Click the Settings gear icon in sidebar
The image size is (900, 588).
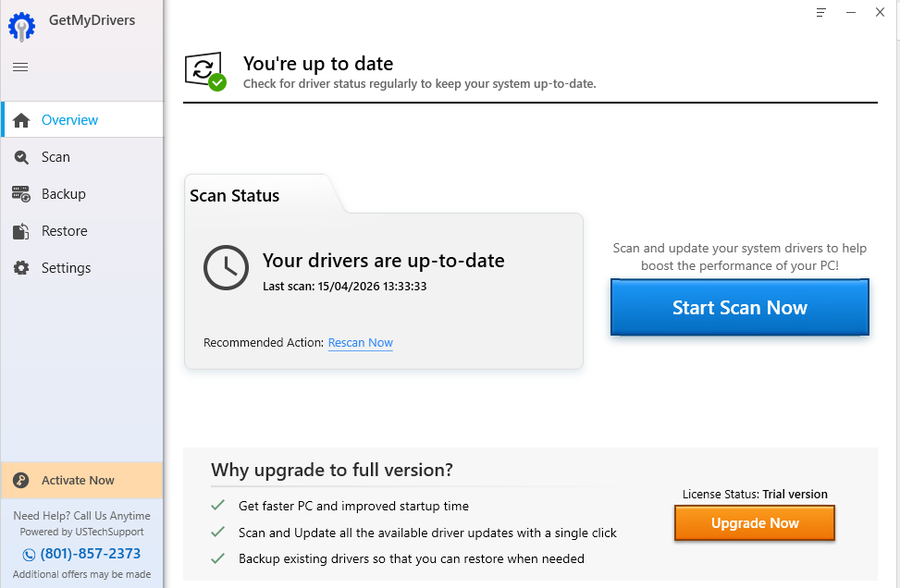21,268
